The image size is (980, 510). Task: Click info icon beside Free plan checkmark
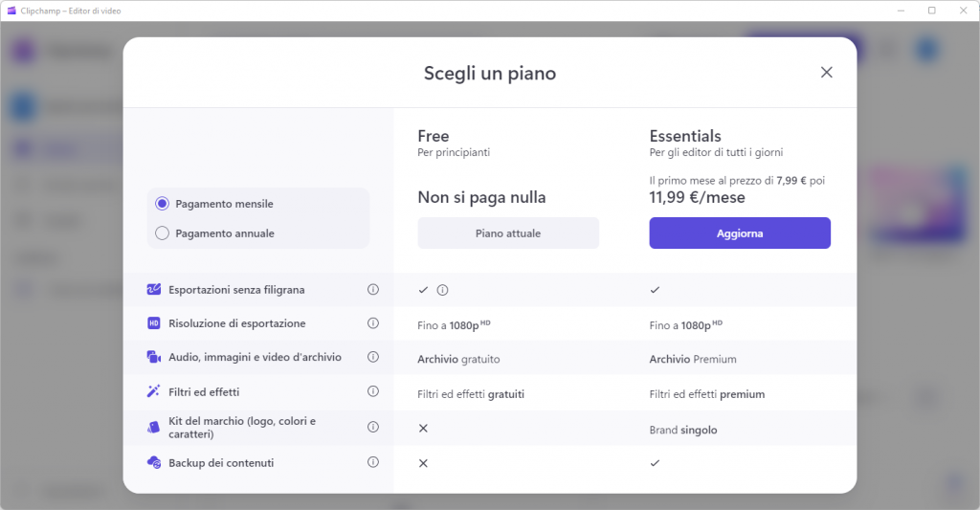(x=442, y=290)
